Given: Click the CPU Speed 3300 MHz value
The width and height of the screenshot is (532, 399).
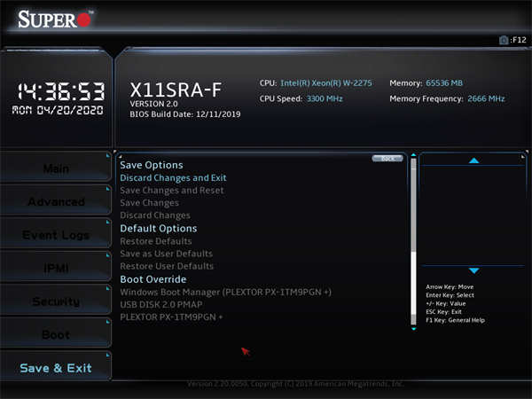Looking at the screenshot, I should click(x=325, y=98).
